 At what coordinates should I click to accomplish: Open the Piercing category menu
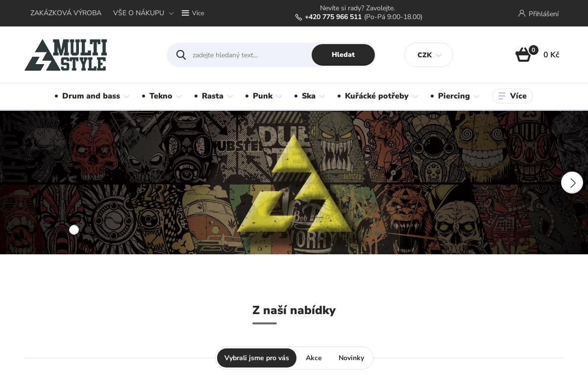tap(455, 96)
